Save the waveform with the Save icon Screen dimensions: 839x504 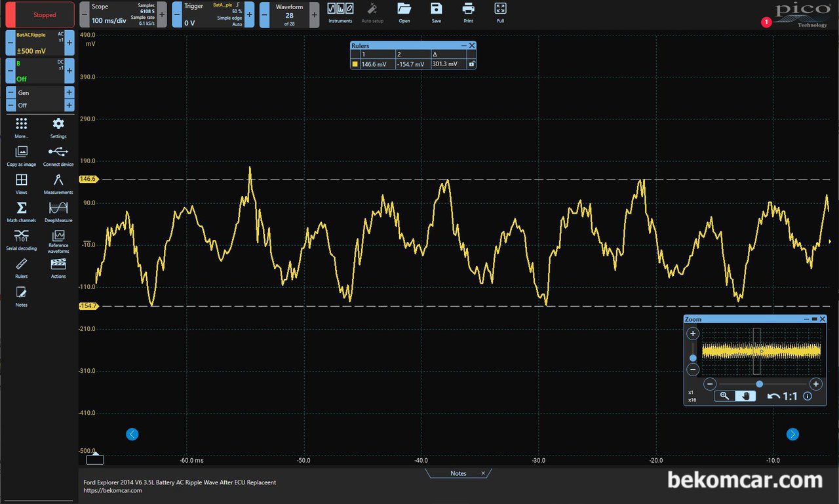click(436, 13)
